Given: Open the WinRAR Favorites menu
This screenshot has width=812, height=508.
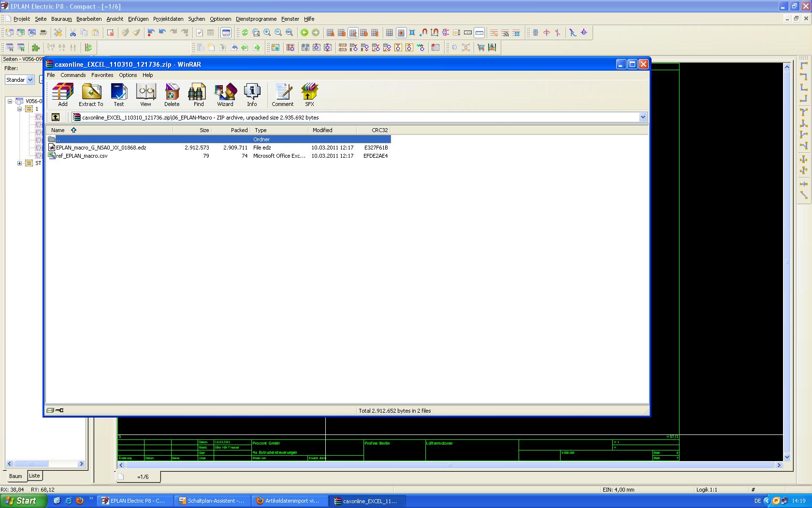Looking at the screenshot, I should tap(102, 75).
